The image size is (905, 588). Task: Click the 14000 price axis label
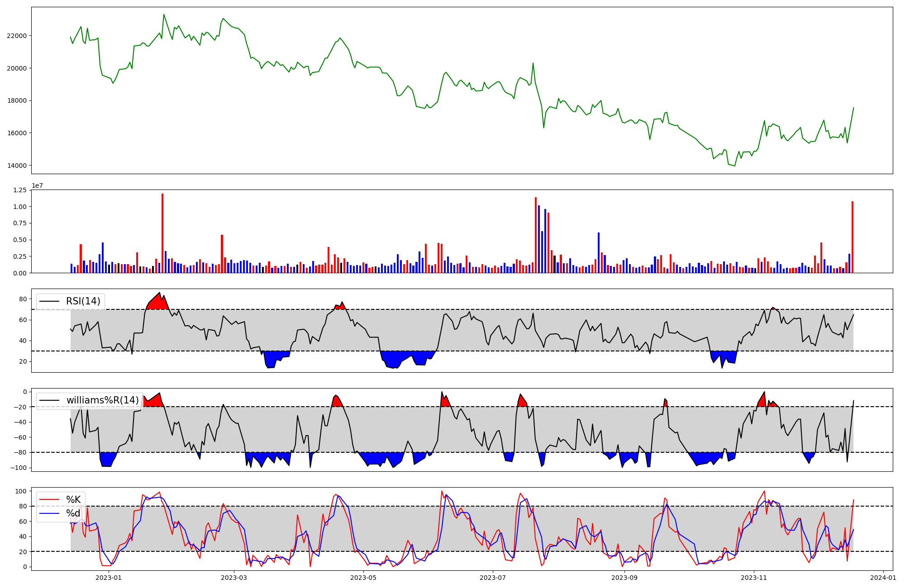coord(18,166)
